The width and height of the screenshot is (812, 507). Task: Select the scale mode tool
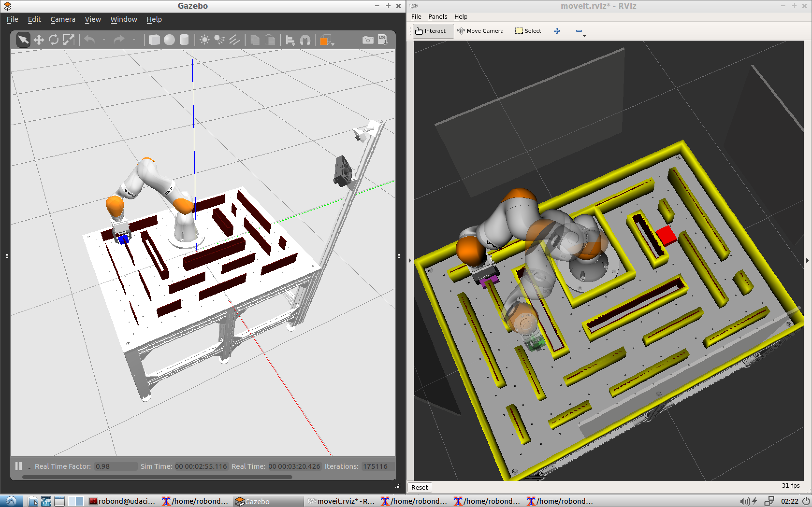tap(69, 40)
